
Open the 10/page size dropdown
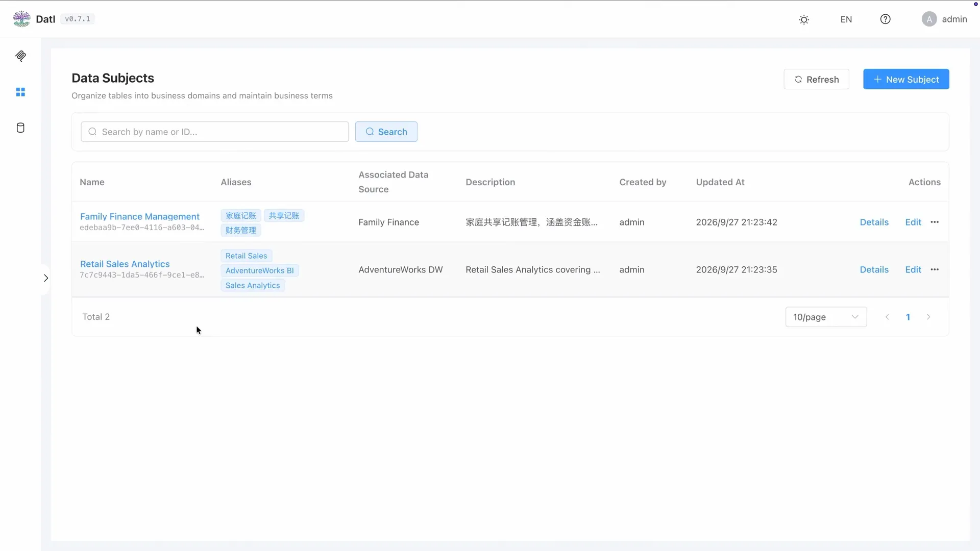826,317
